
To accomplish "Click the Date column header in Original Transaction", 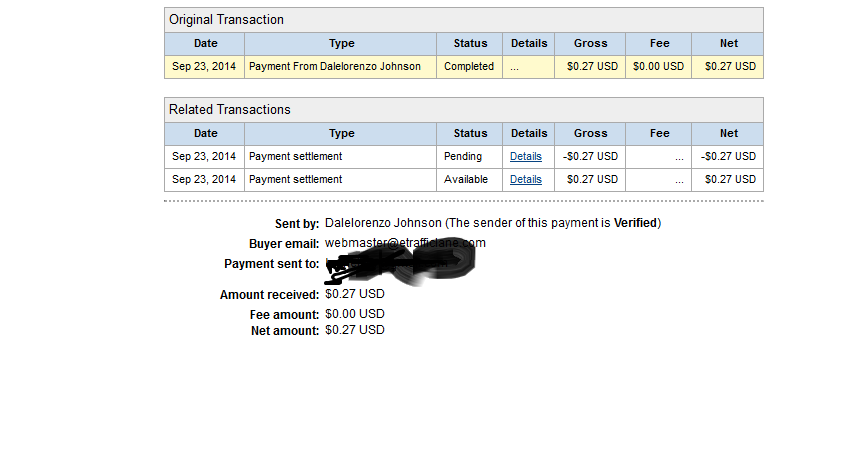I will (x=205, y=43).
